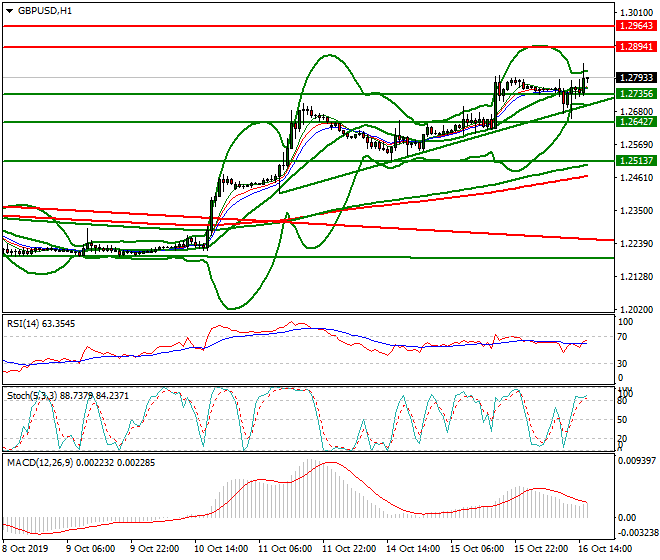Open the GBPUSD,H1 chart dropdown arrow

click(x=9, y=11)
